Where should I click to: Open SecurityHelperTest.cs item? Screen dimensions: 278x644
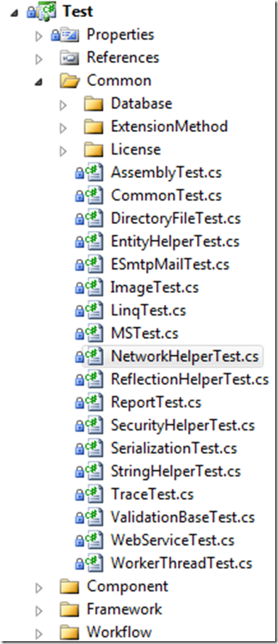click(x=183, y=426)
